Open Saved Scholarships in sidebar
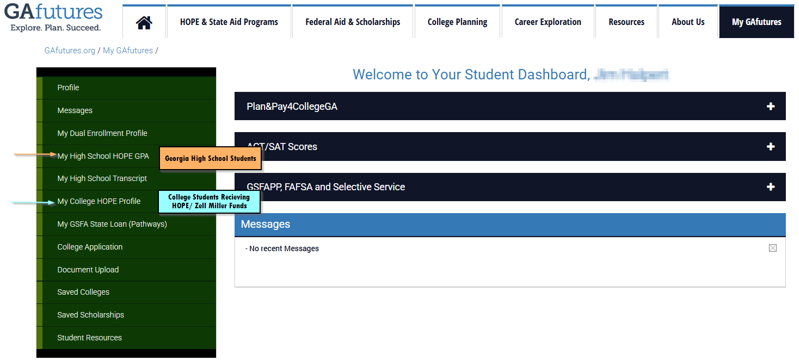Screen dimensions: 799x361 click(x=91, y=315)
